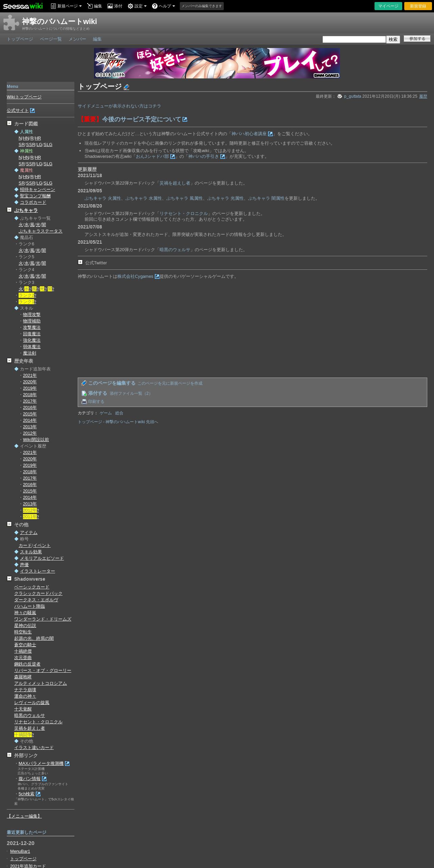Click external icon beside 腹パン情報
The height and width of the screenshot is (868, 434).
(44, 779)
